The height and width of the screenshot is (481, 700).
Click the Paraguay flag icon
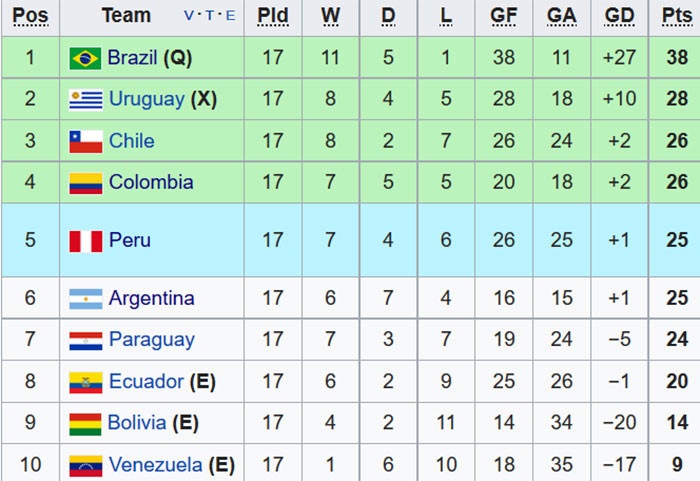pos(85,341)
